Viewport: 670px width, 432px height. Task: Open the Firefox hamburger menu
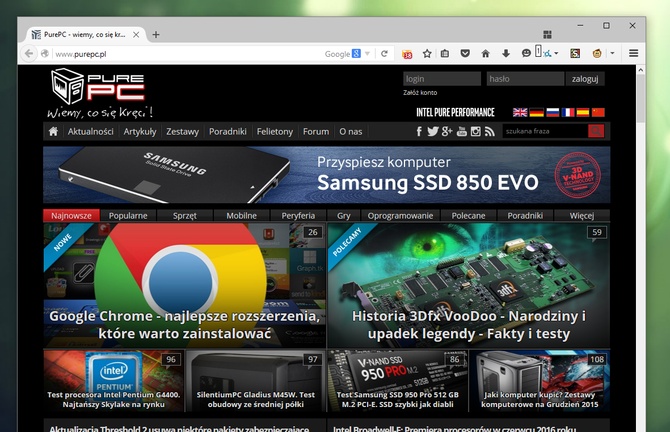pyautogui.click(x=634, y=53)
